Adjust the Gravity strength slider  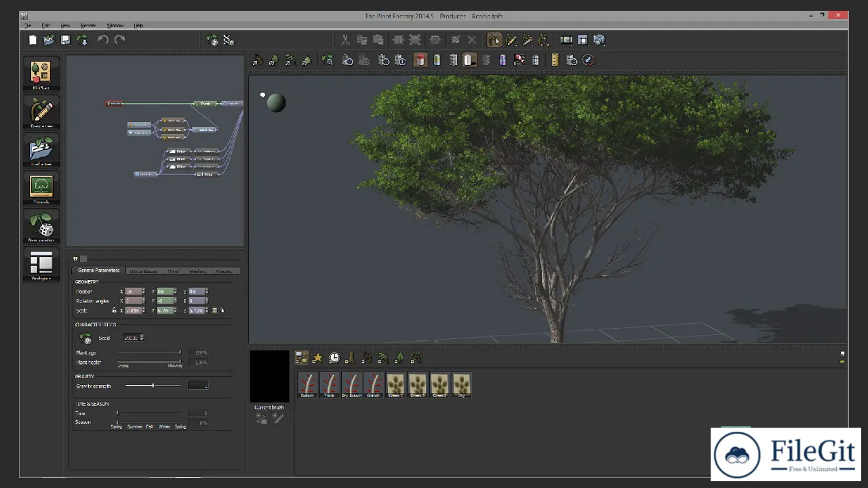coord(153,386)
